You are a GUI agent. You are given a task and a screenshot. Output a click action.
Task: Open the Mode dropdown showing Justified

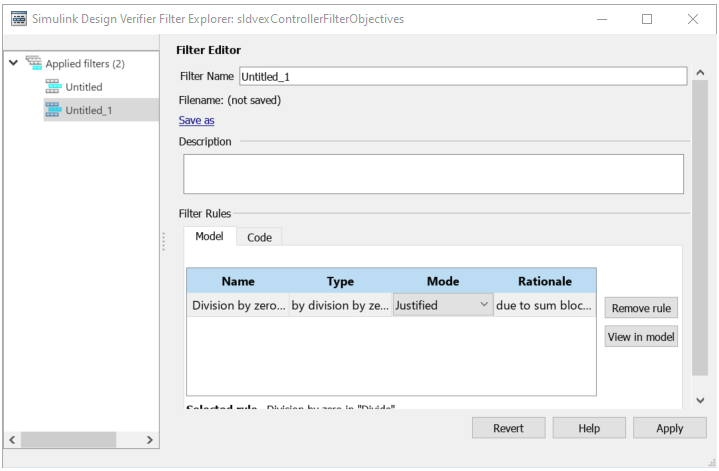[x=442, y=305]
